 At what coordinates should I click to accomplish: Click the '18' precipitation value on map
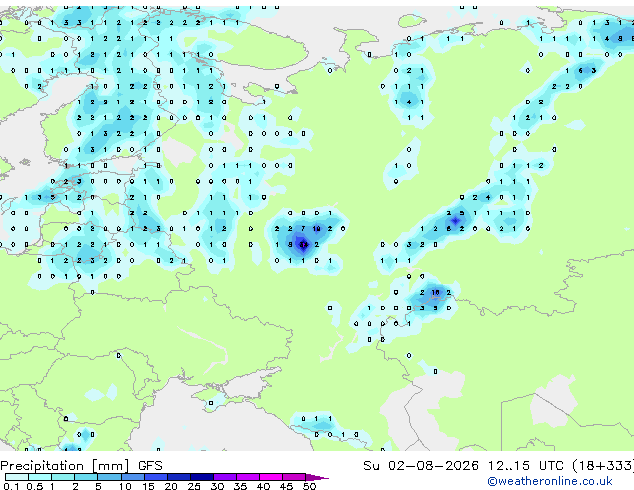click(435, 292)
